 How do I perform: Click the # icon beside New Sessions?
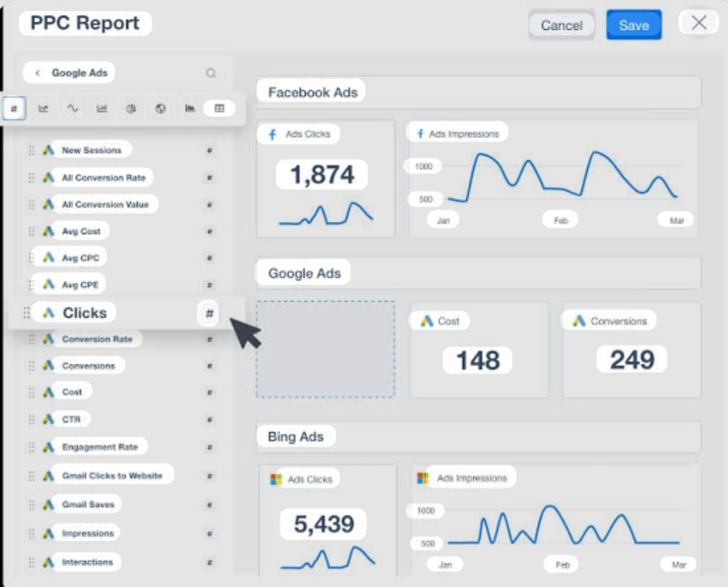209,150
